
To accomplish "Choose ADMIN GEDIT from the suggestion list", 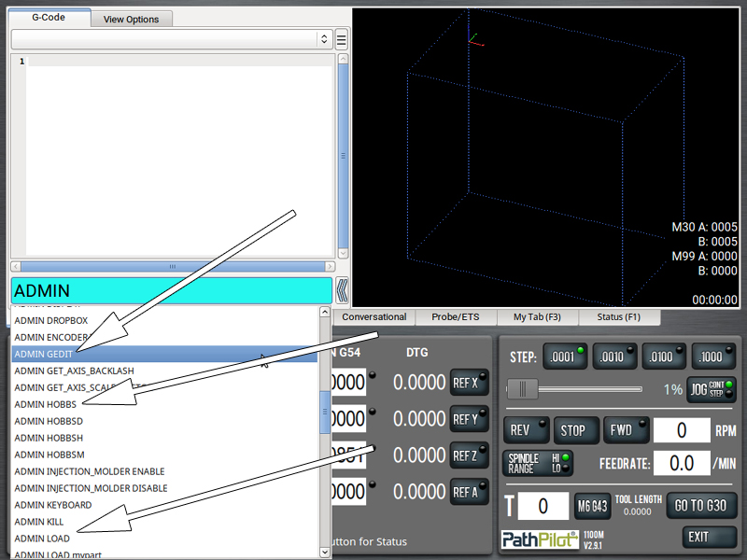I will coord(44,354).
